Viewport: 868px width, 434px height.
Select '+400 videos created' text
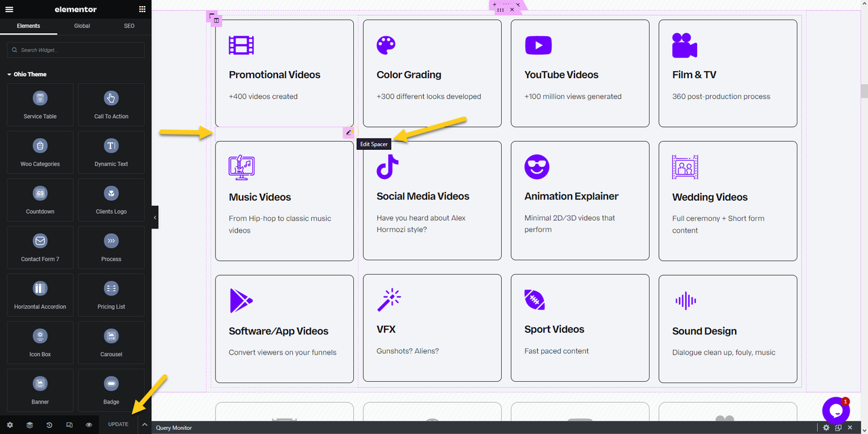click(263, 96)
